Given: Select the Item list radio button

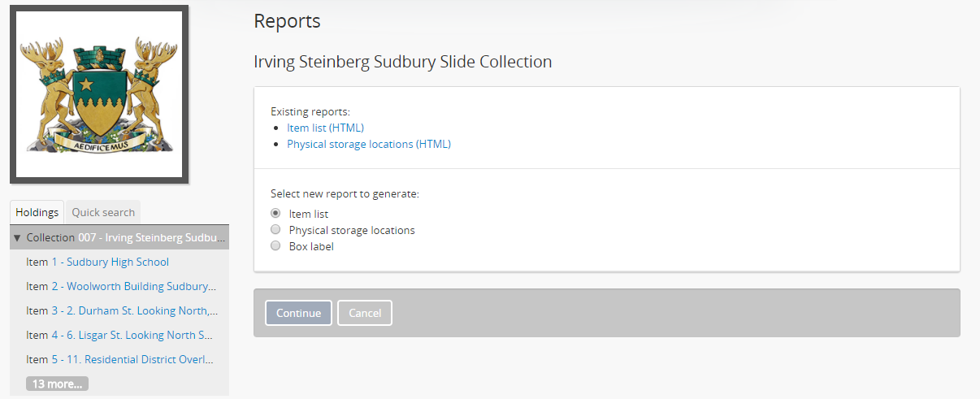Looking at the screenshot, I should coord(275,214).
